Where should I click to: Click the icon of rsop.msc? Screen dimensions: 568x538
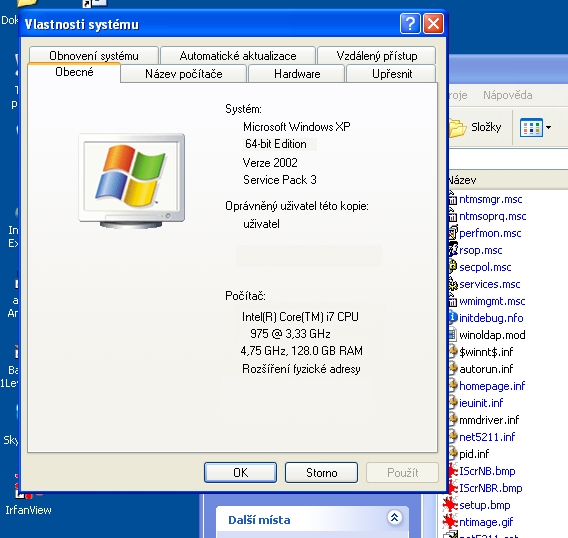(x=453, y=250)
